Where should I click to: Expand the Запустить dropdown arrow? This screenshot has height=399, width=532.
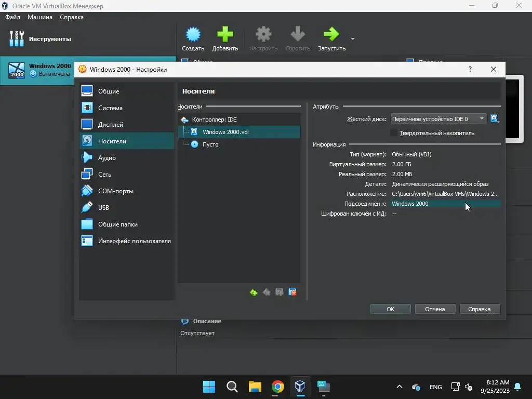tap(353, 39)
